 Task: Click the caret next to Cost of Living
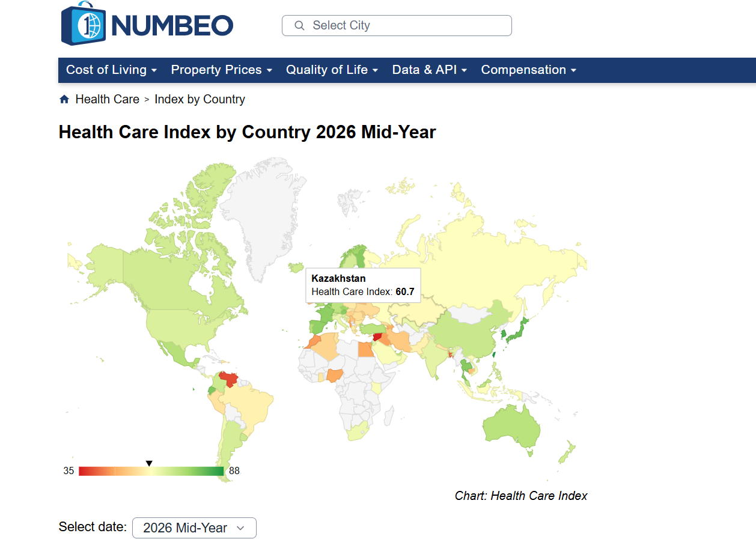154,70
